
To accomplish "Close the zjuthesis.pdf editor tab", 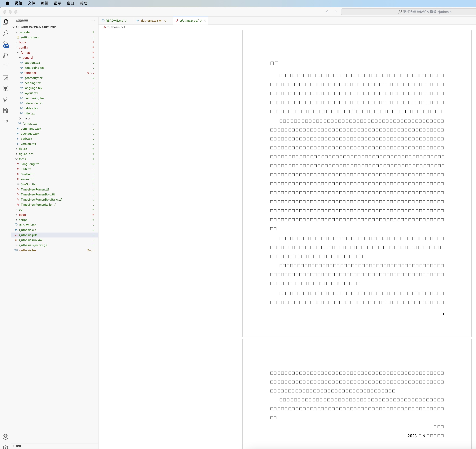I will click(x=205, y=21).
